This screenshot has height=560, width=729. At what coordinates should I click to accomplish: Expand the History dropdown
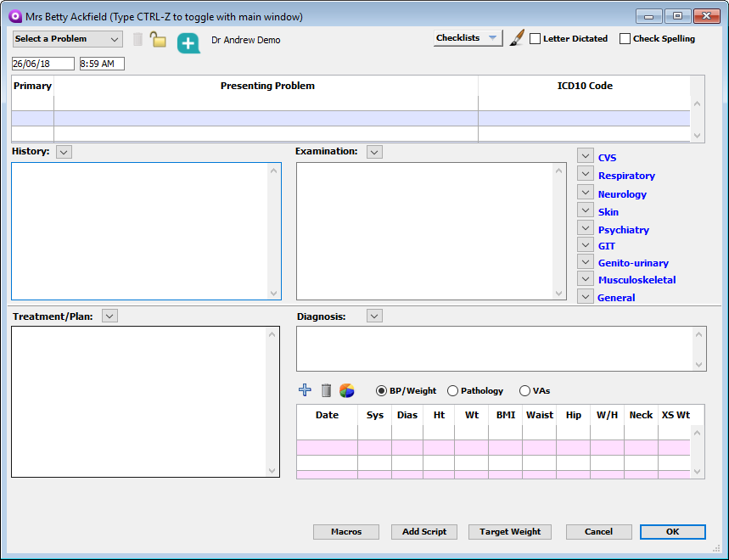click(x=63, y=151)
